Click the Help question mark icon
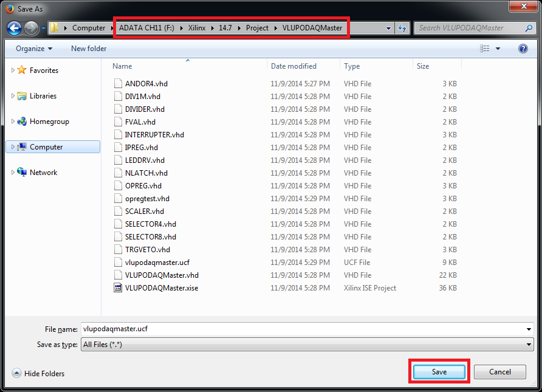The width and height of the screenshot is (542, 392). [523, 49]
